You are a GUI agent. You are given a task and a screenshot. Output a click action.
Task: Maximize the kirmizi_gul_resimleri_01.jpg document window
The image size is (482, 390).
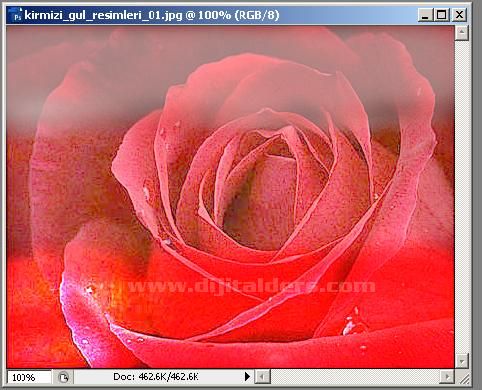(x=442, y=15)
